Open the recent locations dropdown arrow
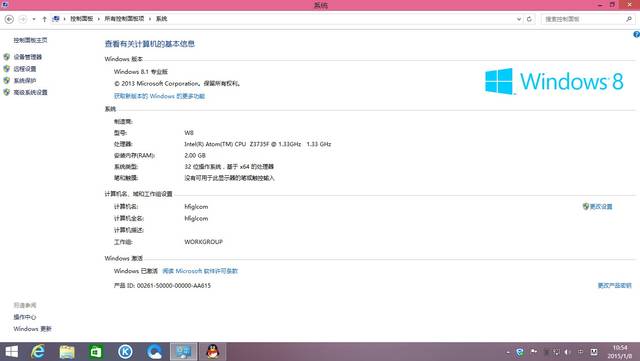 click(34, 19)
